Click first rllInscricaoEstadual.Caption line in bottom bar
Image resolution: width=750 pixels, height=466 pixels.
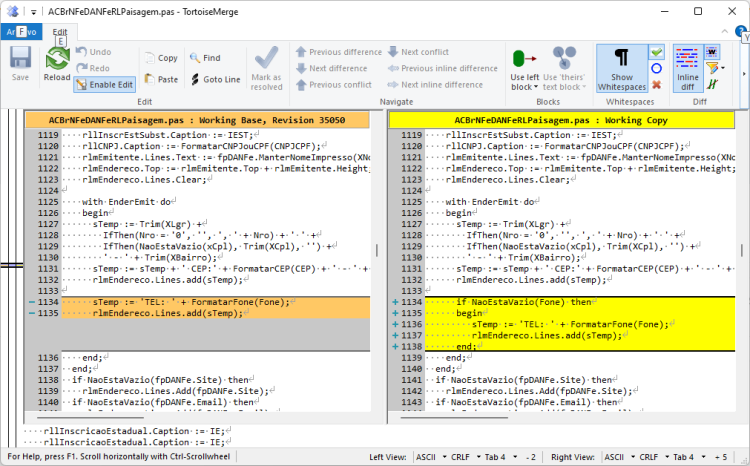point(128,431)
